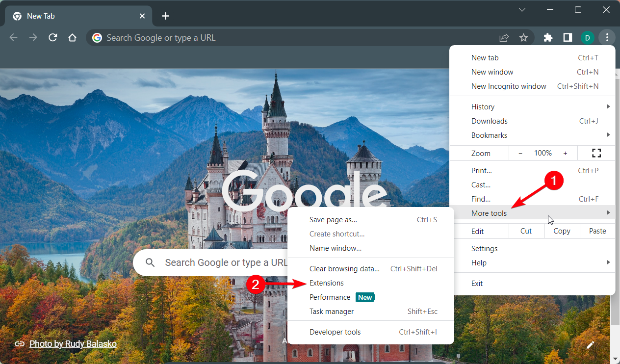
Task: Select Save page as in submenu
Action: [x=371, y=220]
